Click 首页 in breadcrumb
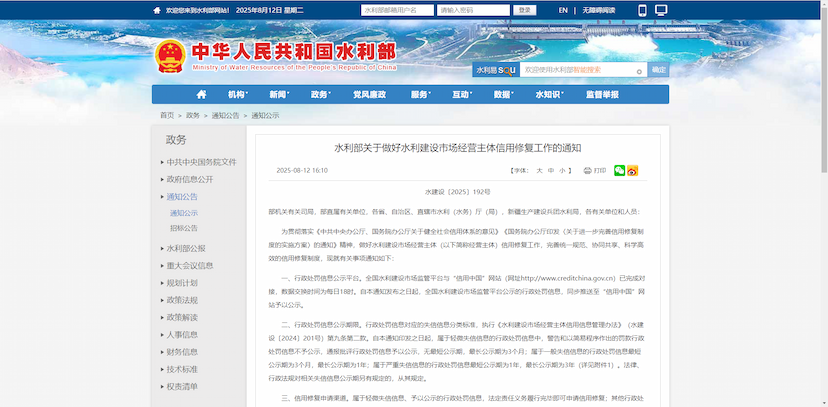828x407 pixels. coord(167,115)
